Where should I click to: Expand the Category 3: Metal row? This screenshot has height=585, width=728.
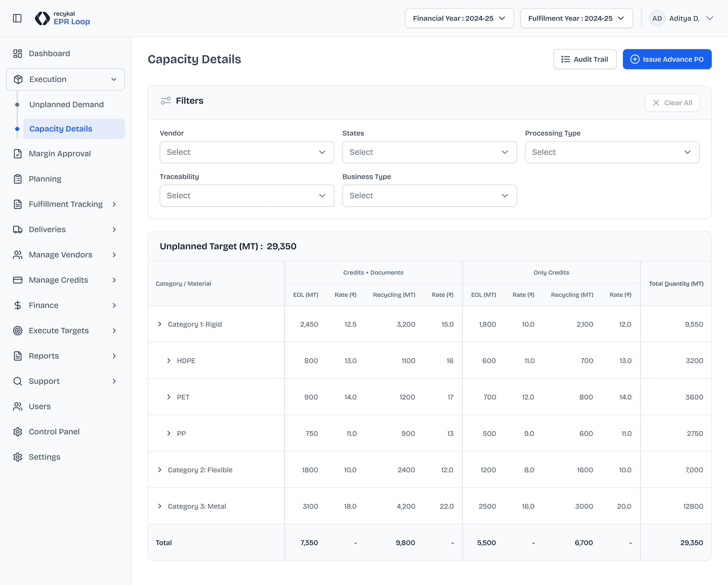click(x=160, y=506)
